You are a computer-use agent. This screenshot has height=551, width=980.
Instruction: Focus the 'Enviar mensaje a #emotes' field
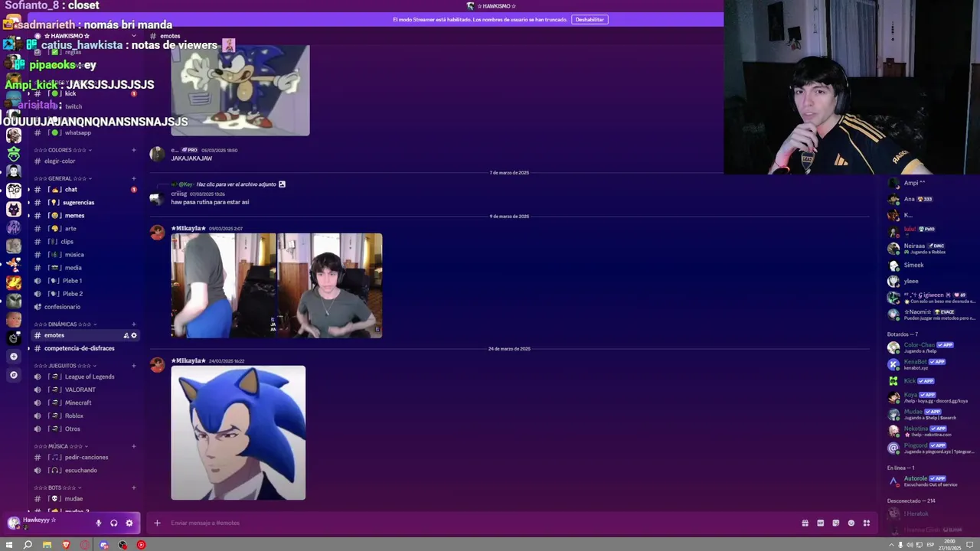coord(482,523)
